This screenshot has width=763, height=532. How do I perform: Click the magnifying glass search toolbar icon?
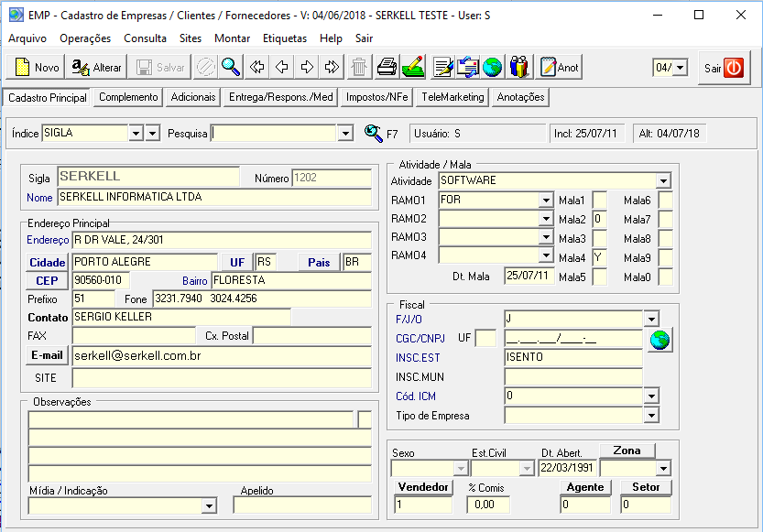click(x=231, y=67)
